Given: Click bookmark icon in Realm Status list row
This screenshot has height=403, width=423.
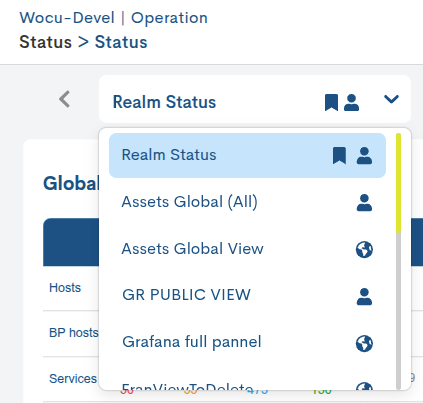Looking at the screenshot, I should [339, 156].
